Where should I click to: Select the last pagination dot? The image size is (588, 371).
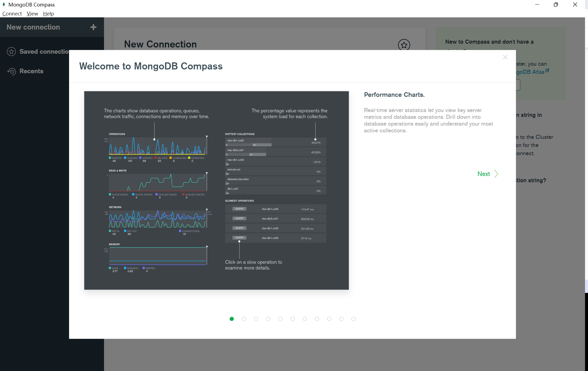(x=353, y=319)
